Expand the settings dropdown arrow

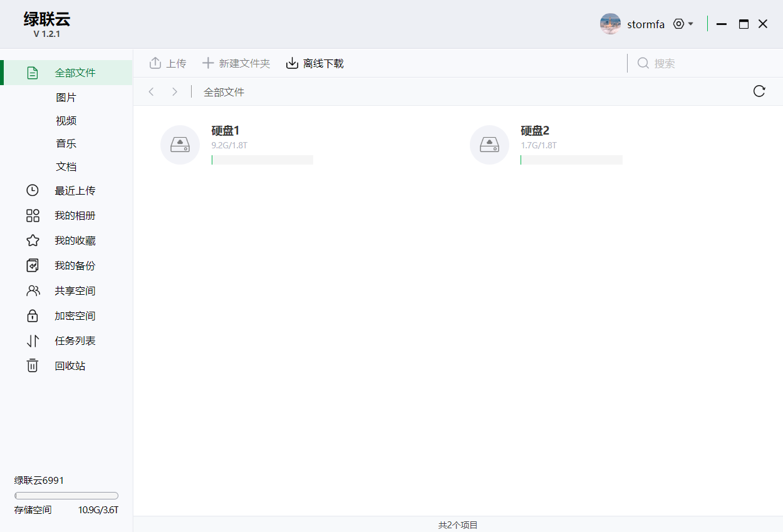click(691, 24)
